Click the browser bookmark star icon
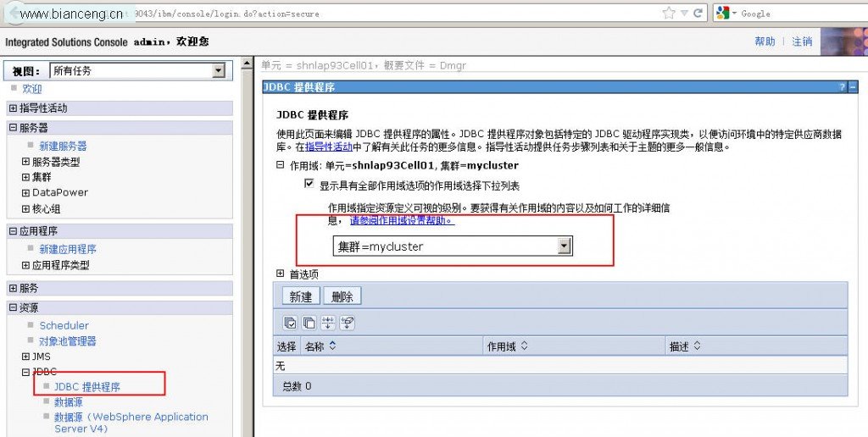The width and height of the screenshot is (868, 437). (x=669, y=13)
